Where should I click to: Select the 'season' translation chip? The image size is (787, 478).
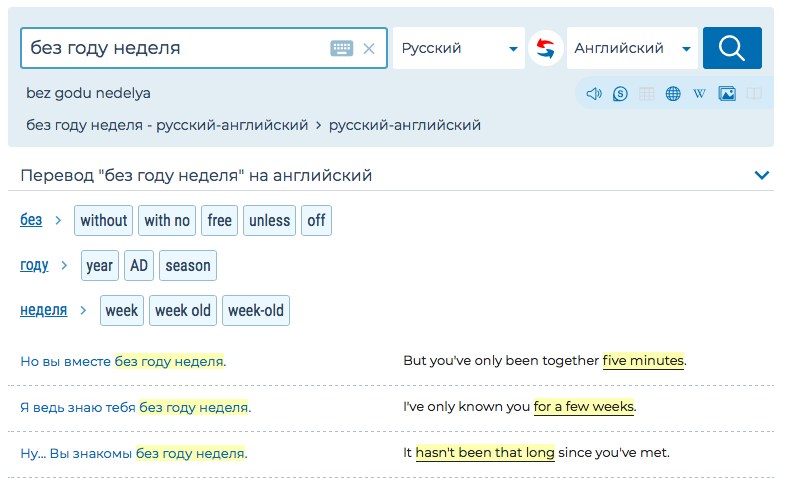coord(188,266)
